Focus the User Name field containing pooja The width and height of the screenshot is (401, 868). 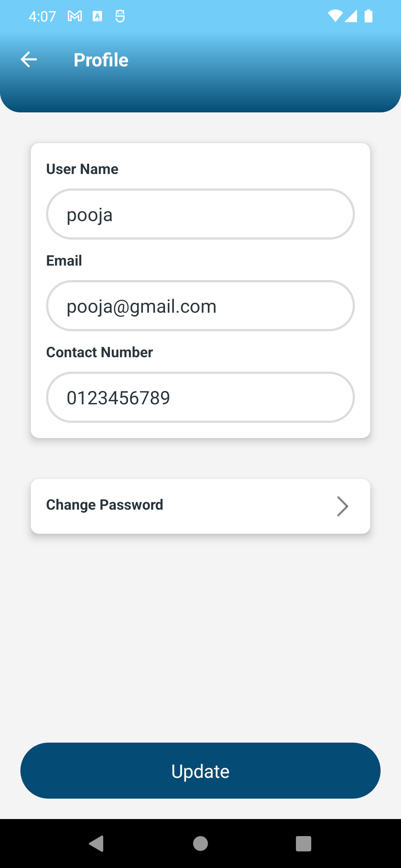[x=200, y=214]
